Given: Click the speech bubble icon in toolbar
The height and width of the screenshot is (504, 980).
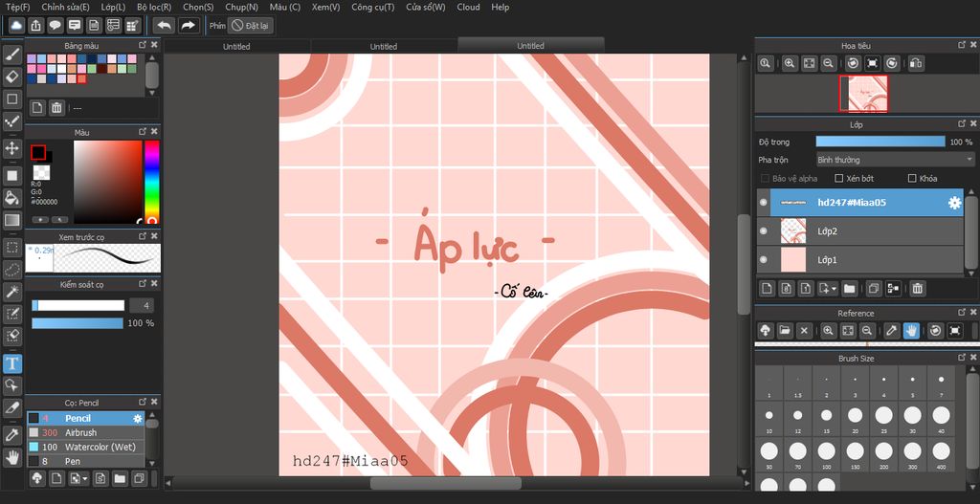Looking at the screenshot, I should coord(55,26).
